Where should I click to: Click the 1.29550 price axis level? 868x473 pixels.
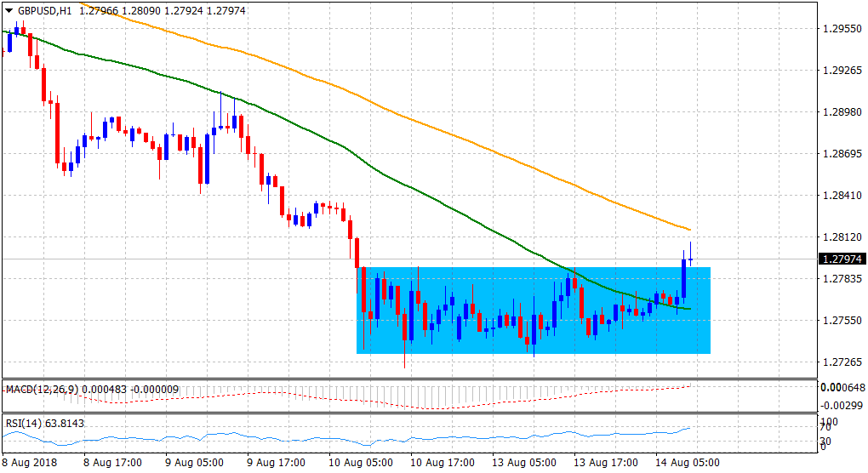coord(841,29)
